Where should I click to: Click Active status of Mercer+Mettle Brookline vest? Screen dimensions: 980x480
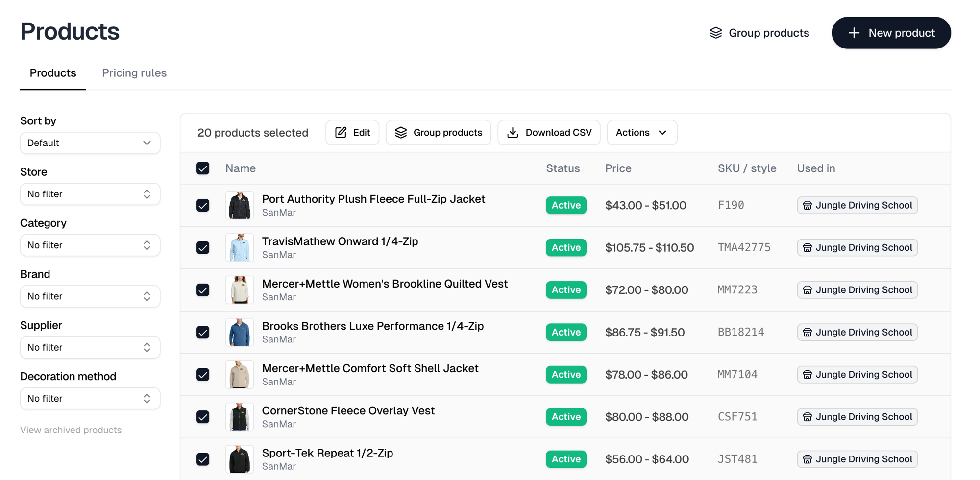pyautogui.click(x=566, y=290)
